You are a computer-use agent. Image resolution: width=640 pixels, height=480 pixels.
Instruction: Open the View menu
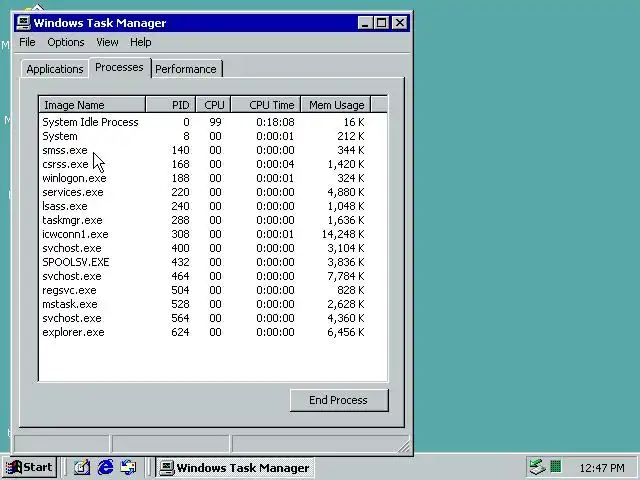(107, 42)
